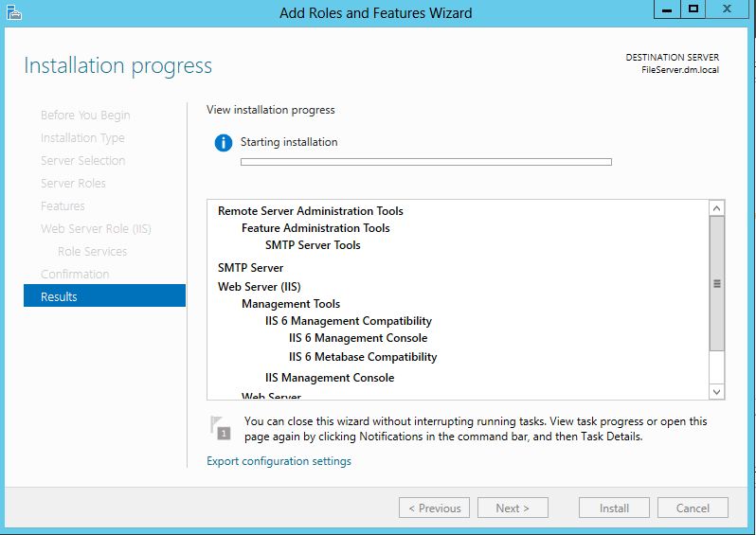
Task: Select IIS 6 Management Compatibility entry
Action: pyautogui.click(x=348, y=321)
